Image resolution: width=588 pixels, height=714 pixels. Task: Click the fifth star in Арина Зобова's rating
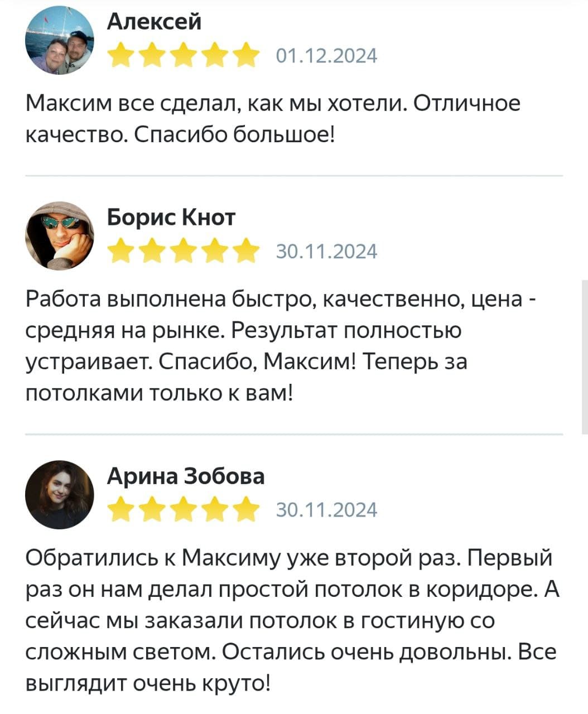[244, 510]
